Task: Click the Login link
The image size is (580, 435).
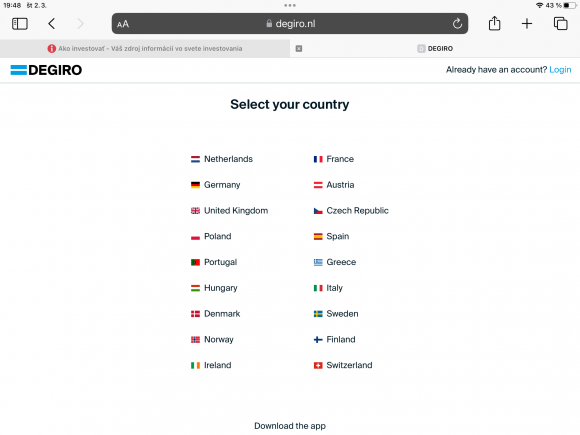Action: 560,70
